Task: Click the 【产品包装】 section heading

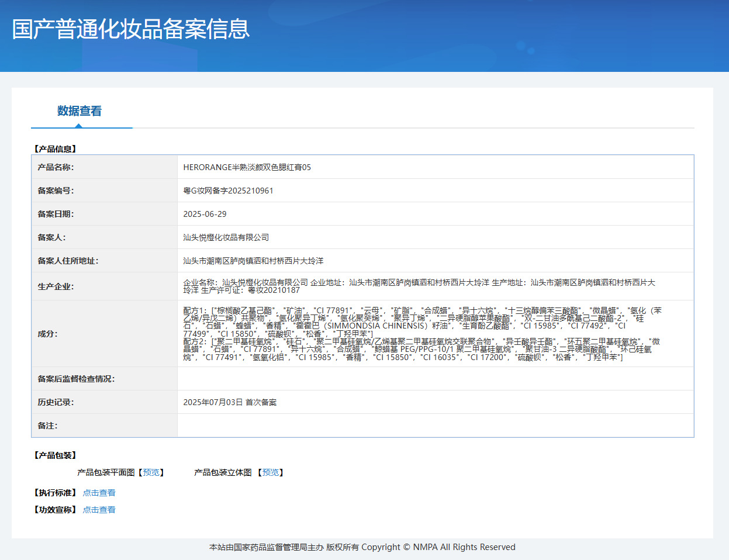Action: (55, 455)
